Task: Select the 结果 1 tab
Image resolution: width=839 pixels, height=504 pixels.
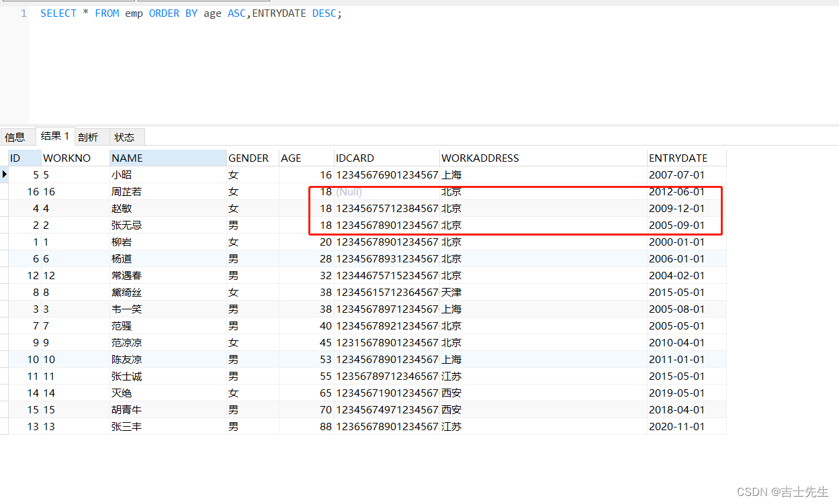Action: point(55,136)
